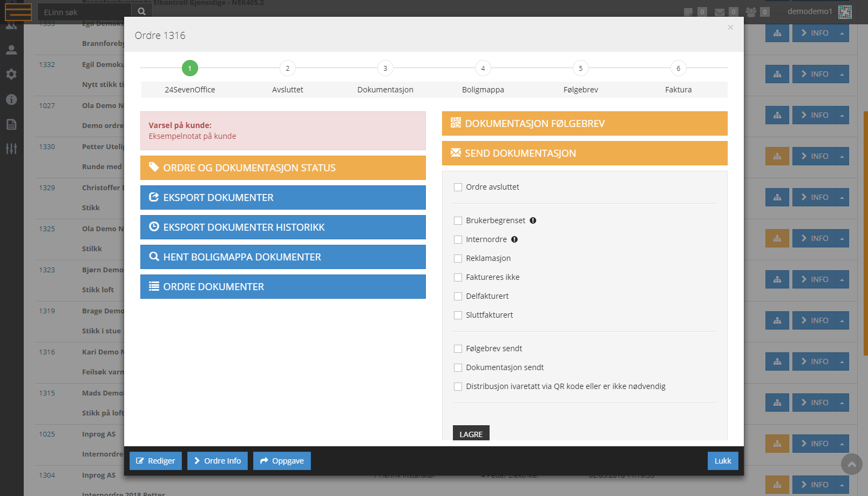Open the SEND DOKUMENTASJON section
The image size is (868, 496).
pyautogui.click(x=585, y=153)
